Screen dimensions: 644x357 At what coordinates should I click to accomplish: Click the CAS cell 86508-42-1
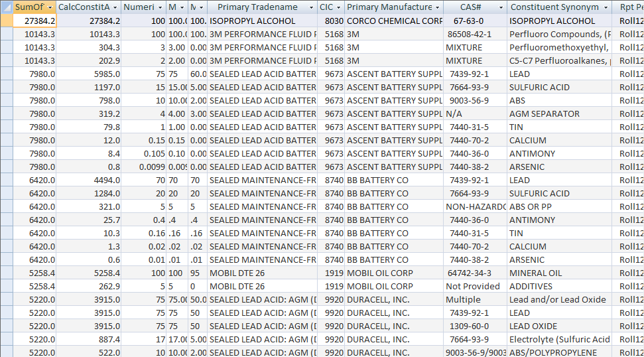[x=475, y=34]
